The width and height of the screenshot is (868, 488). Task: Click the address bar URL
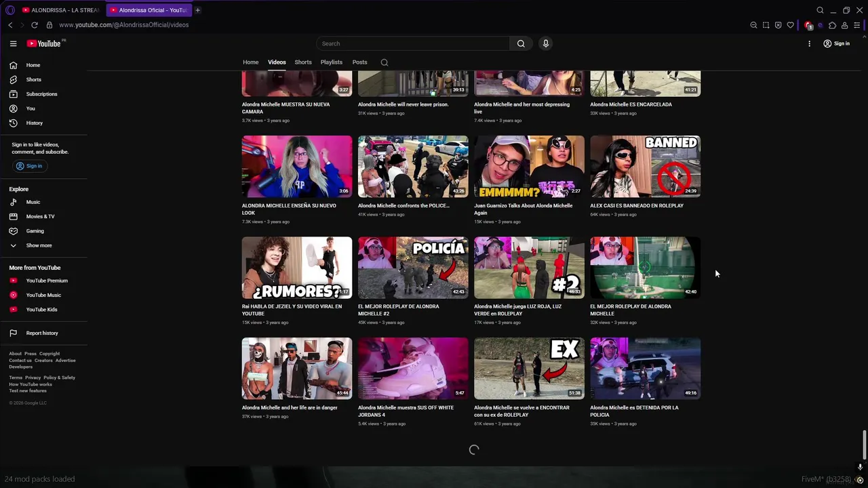pyautogui.click(x=123, y=25)
